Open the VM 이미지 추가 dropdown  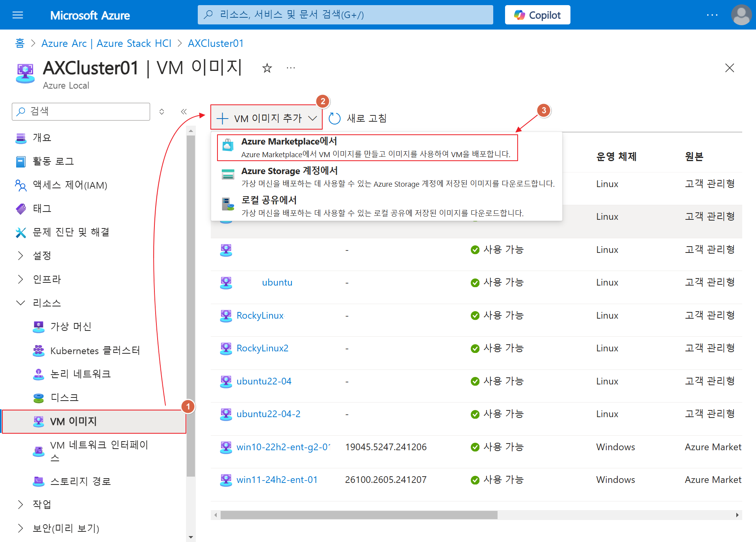(267, 117)
